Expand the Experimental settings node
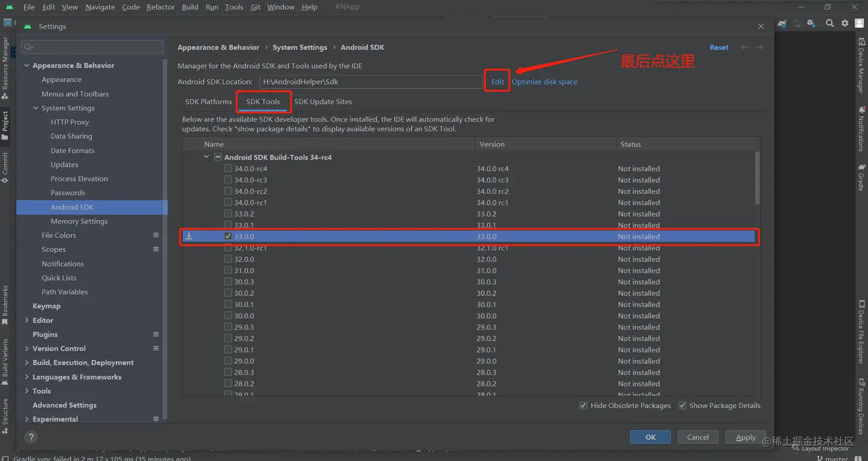The height and width of the screenshot is (461, 868). coord(26,419)
